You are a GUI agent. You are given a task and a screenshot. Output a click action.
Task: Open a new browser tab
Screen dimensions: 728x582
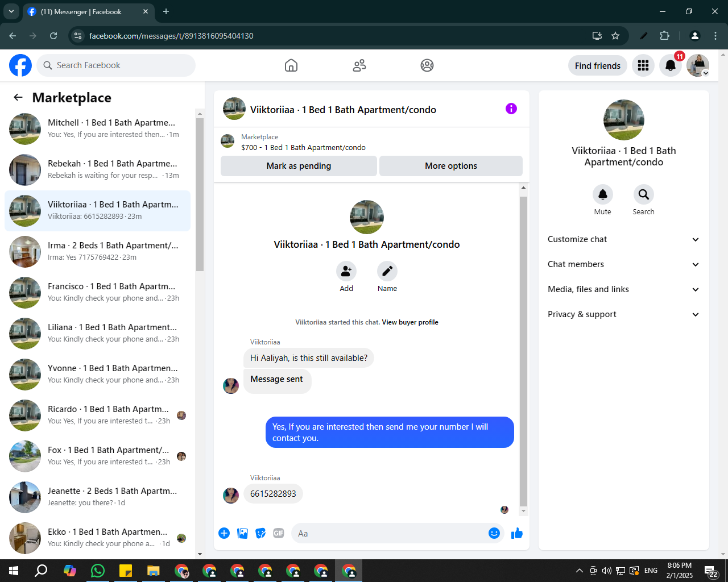point(166,11)
